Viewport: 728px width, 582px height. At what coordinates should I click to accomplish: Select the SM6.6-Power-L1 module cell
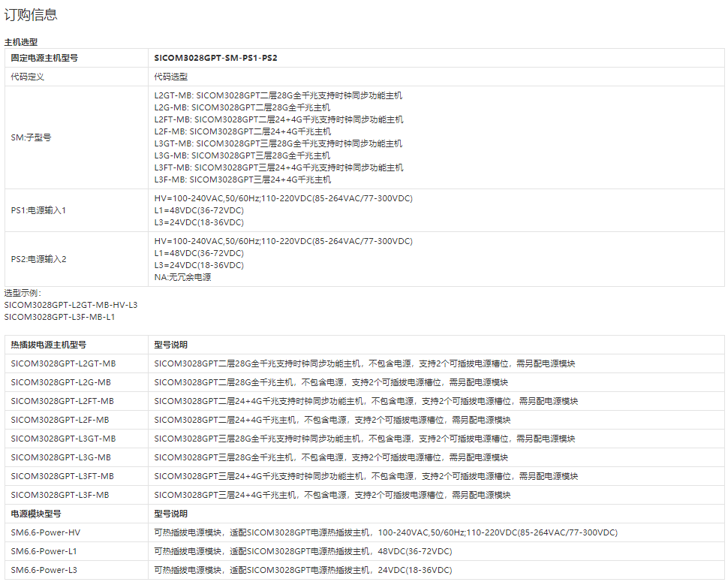44,551
